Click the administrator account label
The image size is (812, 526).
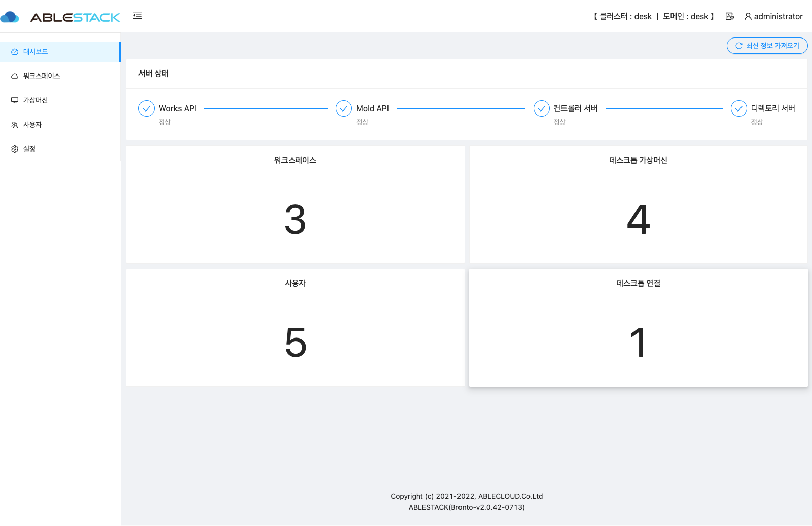[x=778, y=16]
